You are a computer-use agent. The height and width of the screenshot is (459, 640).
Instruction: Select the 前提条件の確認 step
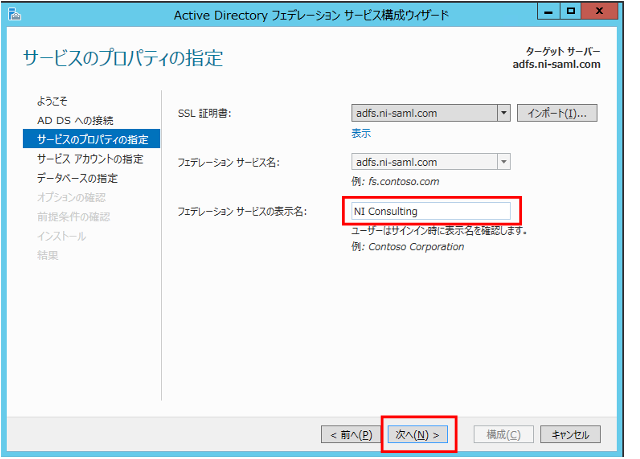pyautogui.click(x=73, y=217)
